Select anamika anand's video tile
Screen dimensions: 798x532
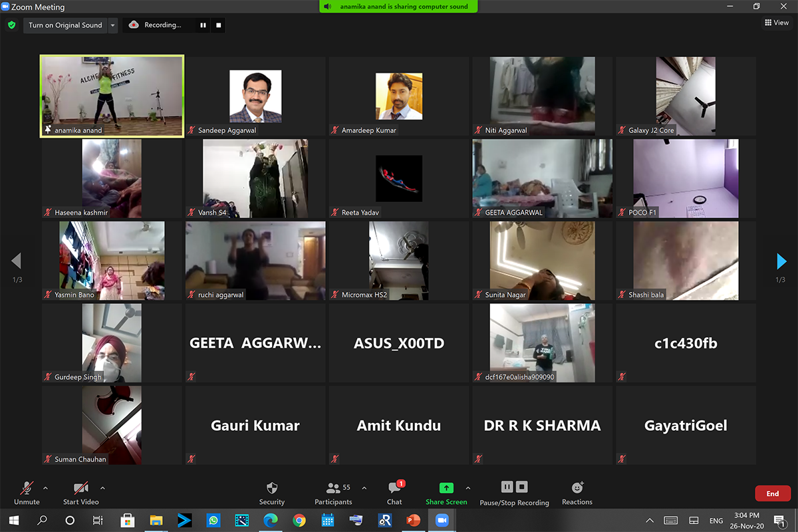coord(112,96)
